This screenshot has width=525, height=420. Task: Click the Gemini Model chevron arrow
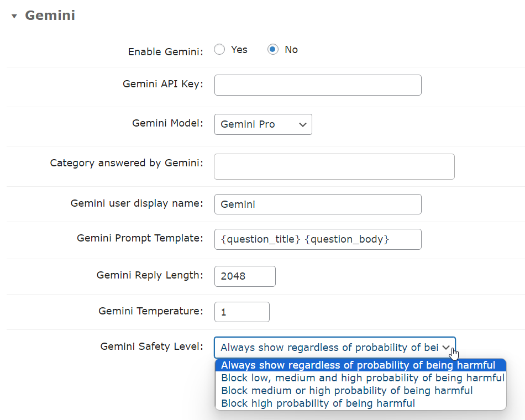303,124
